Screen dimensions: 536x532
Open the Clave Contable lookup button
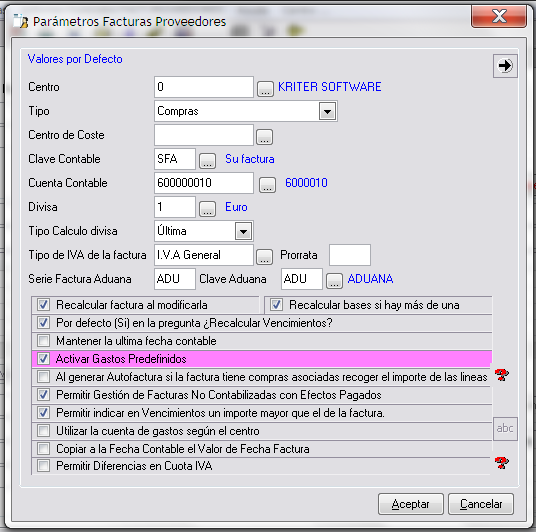(x=207, y=161)
